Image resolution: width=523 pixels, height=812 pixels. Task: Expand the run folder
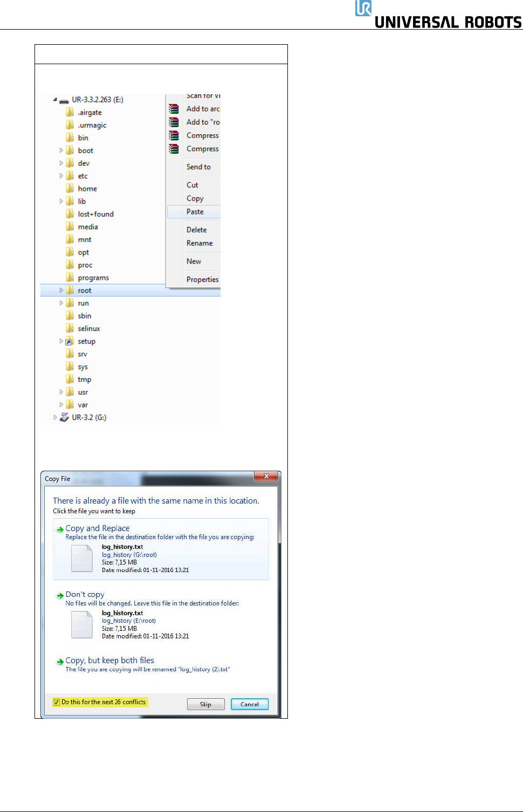click(x=61, y=303)
